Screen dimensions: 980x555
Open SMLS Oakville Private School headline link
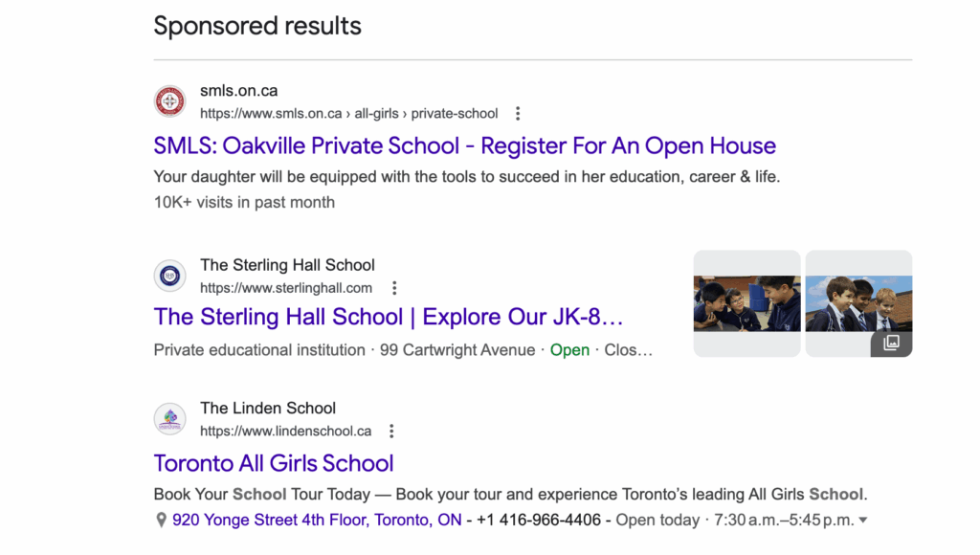[464, 146]
